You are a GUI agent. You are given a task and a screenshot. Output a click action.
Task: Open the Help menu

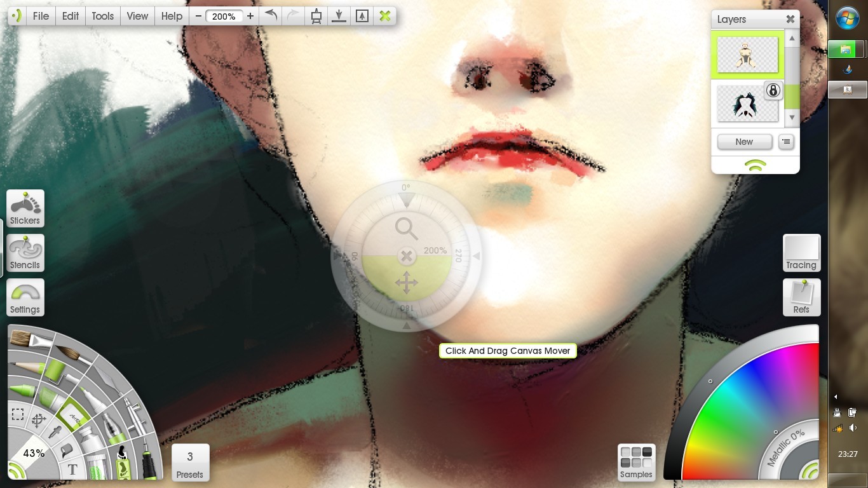click(x=172, y=16)
